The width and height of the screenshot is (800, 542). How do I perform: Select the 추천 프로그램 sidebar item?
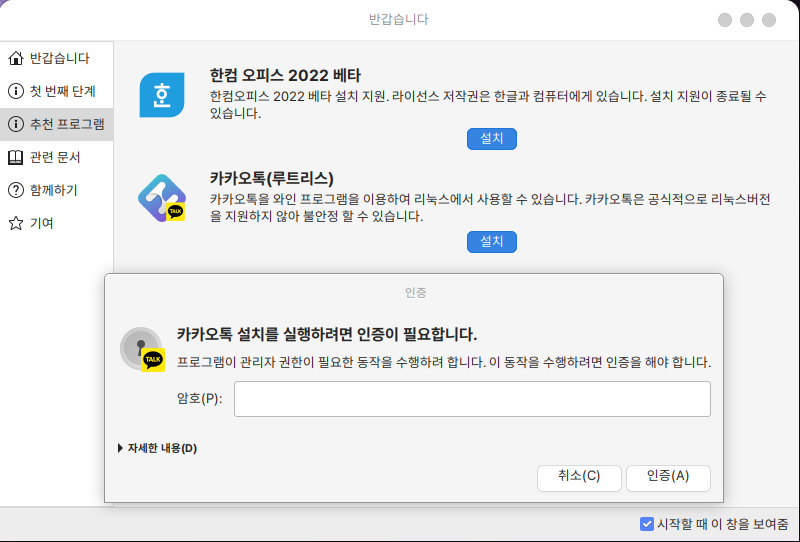(57, 124)
